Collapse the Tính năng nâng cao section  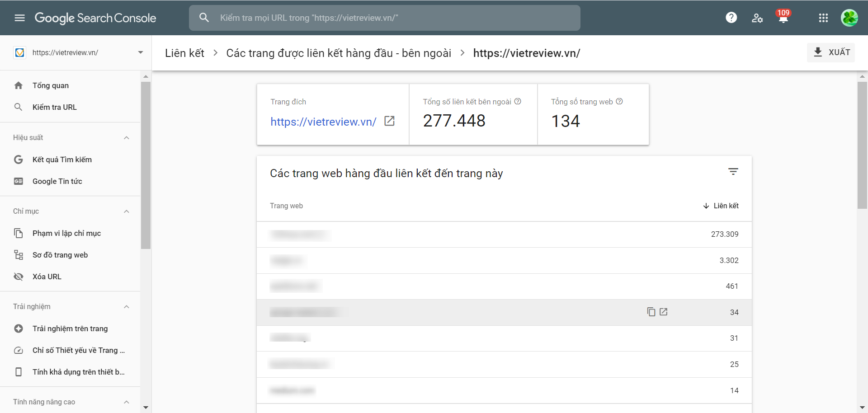point(127,402)
